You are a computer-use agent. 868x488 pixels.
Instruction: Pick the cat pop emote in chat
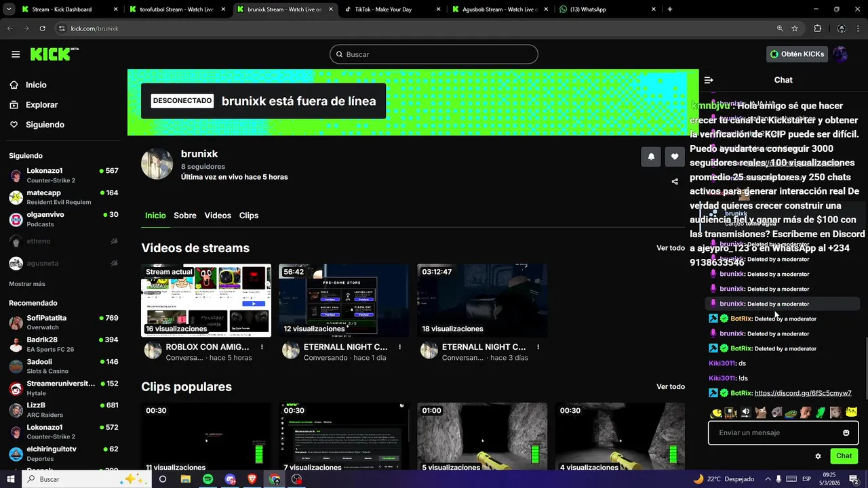(761, 412)
